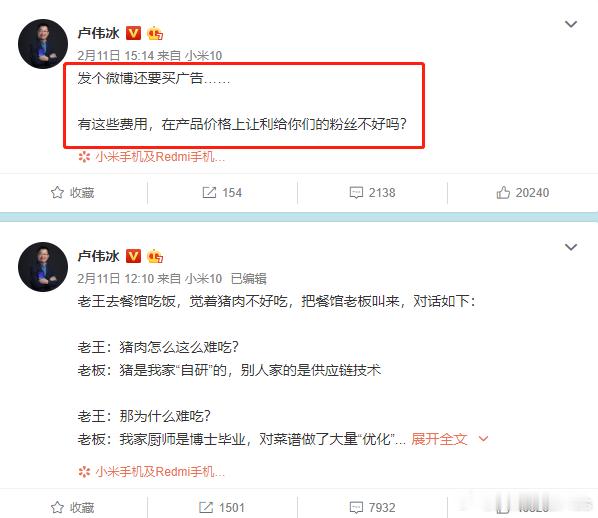598x518 pixels.
Task: Click the orange V verified badge on first post
Action: (x=133, y=33)
